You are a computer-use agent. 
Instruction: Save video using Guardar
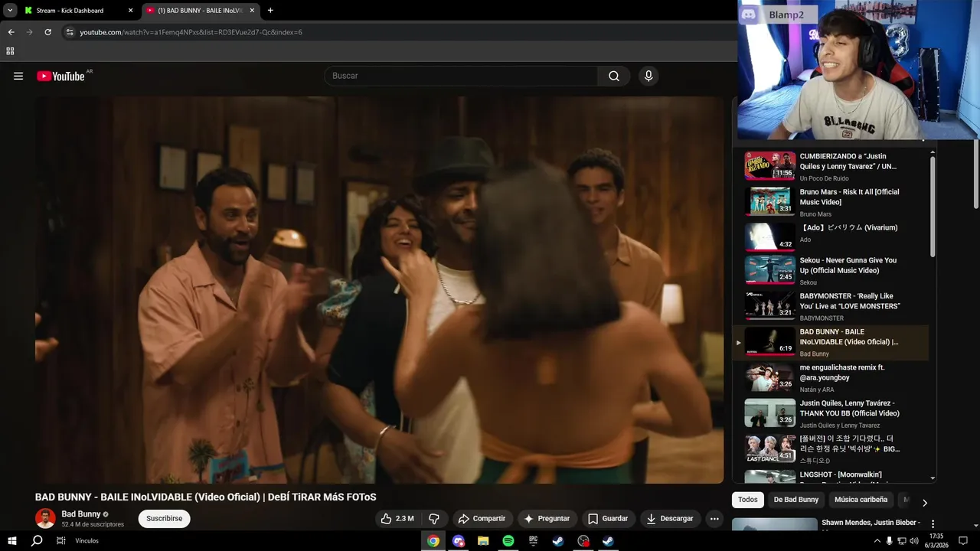[x=608, y=518]
